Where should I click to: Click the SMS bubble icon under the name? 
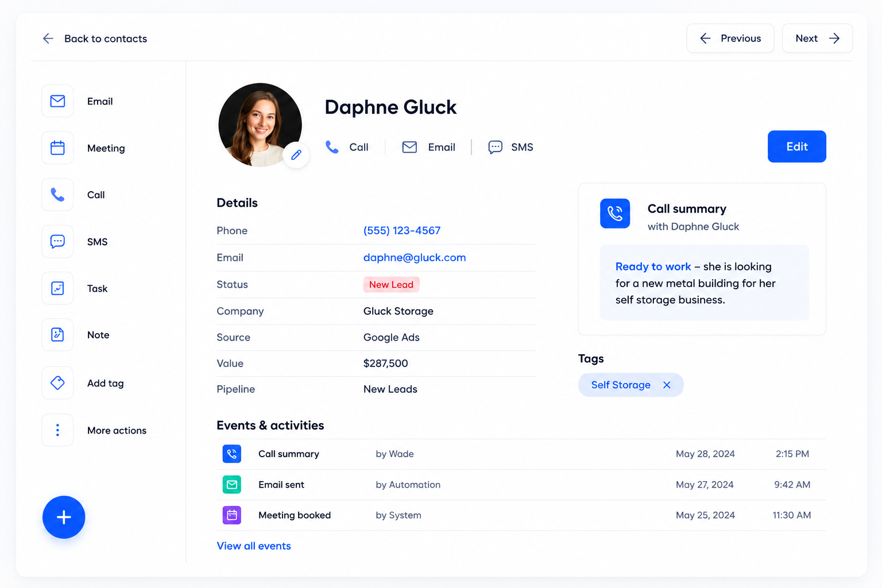point(495,147)
